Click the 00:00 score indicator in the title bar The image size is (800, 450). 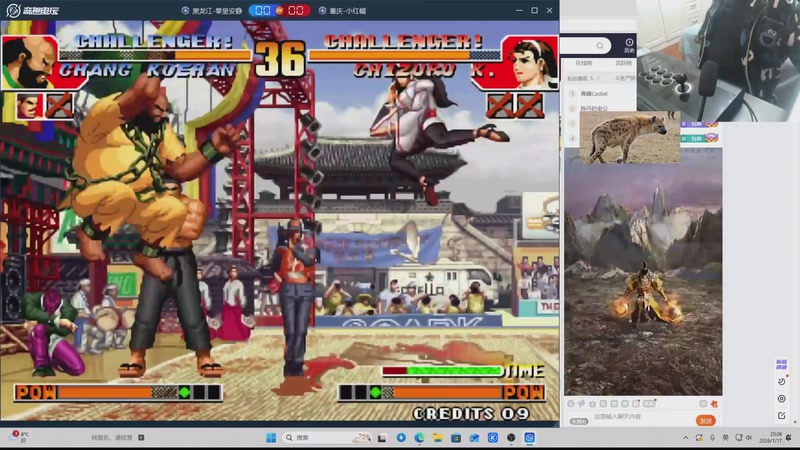pos(279,10)
